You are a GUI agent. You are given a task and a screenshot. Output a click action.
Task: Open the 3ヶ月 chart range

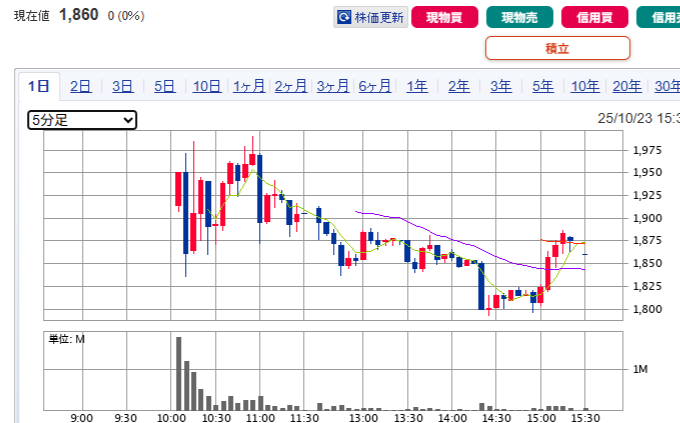tap(333, 86)
